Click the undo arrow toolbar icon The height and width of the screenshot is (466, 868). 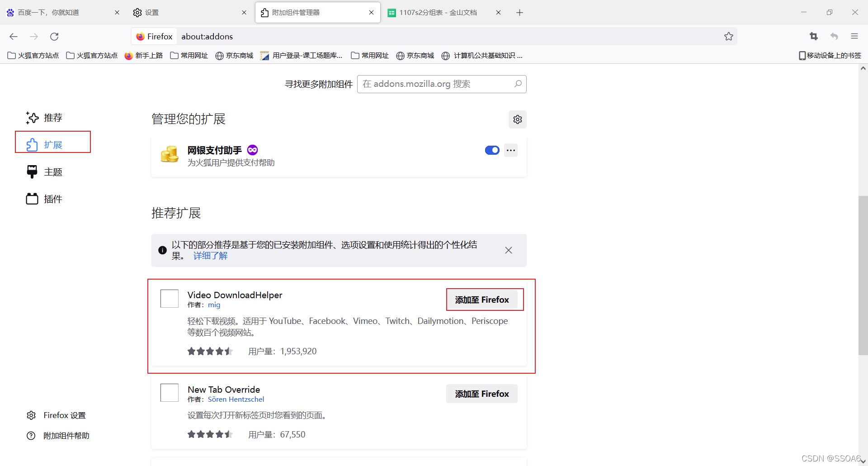[834, 37]
